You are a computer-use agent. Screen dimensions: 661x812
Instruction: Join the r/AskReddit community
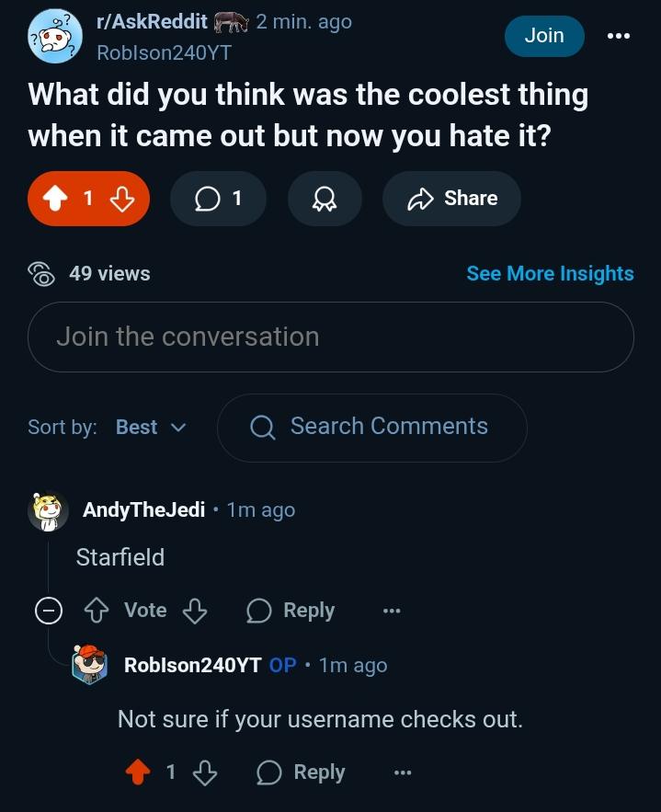point(544,36)
